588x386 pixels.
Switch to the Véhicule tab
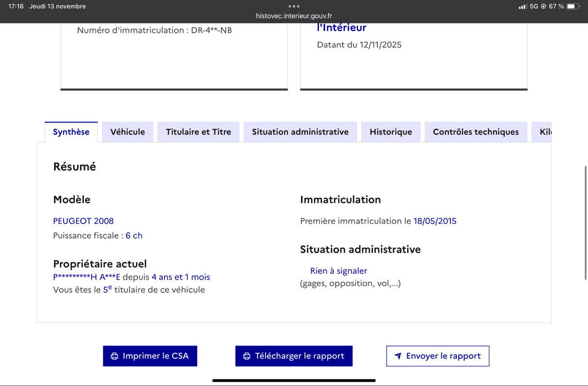pos(127,132)
